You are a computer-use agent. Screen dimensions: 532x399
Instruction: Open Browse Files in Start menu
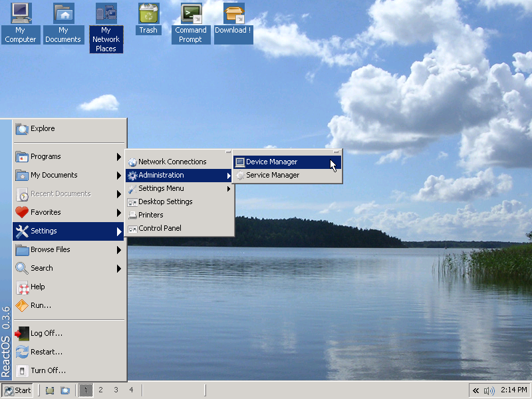coord(68,250)
